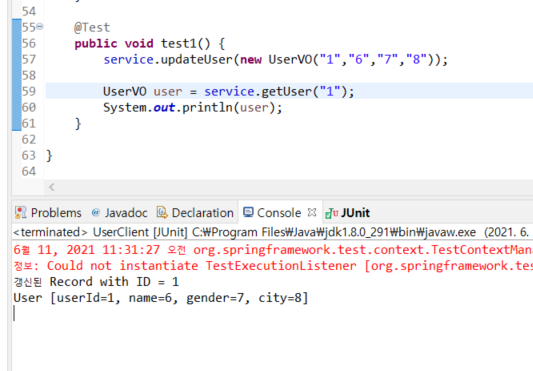Collapse the test1 method at line 55

click(x=40, y=27)
